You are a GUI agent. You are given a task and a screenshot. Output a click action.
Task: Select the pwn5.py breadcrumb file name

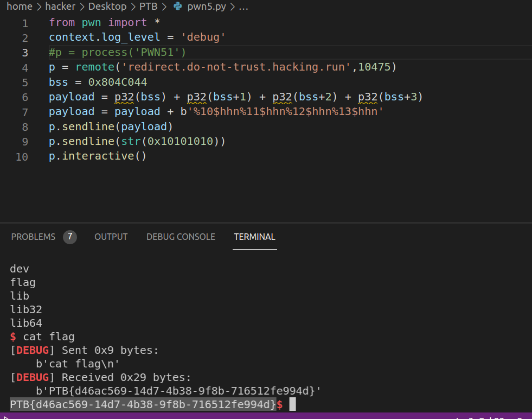click(207, 7)
